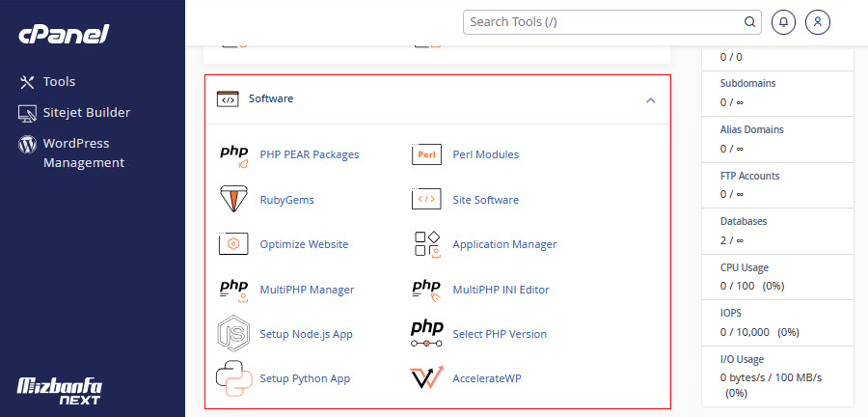Click the Site Software icon

[426, 200]
